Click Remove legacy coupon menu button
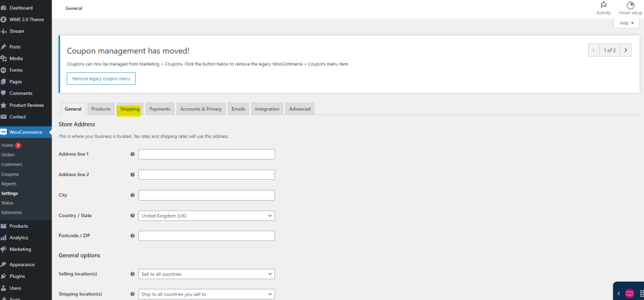The height and width of the screenshot is (300, 644). pyautogui.click(x=101, y=79)
